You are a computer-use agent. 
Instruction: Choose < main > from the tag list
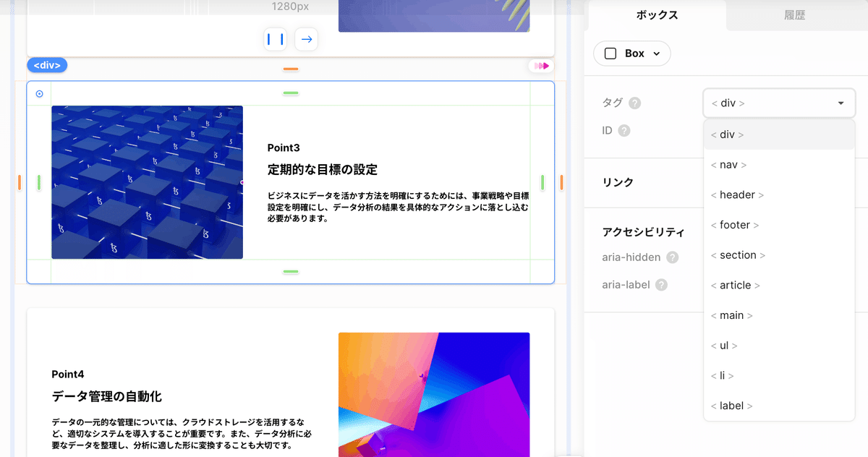779,315
